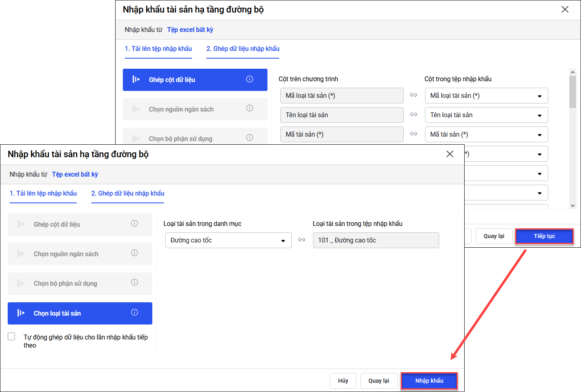Image resolution: width=581 pixels, height=392 pixels.
Task: Click info icon on front Ghép cột dữ liệu
Action: tap(135, 223)
